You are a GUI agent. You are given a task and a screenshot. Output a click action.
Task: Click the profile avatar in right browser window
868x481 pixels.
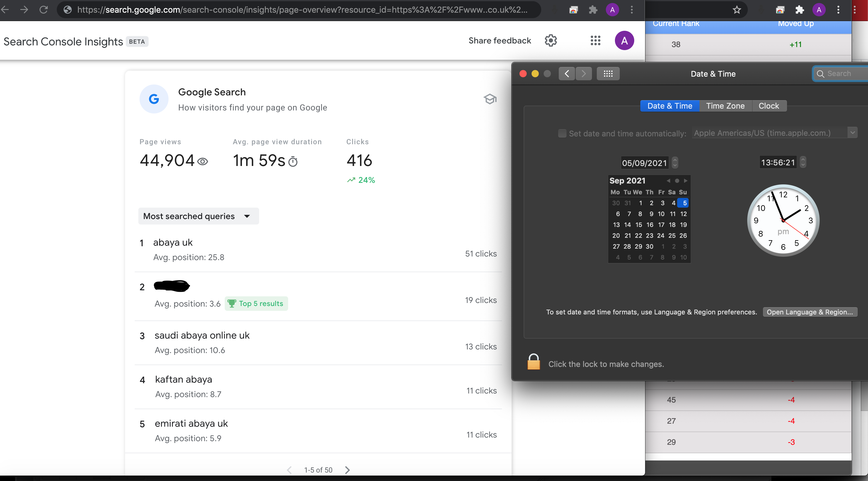pos(819,10)
